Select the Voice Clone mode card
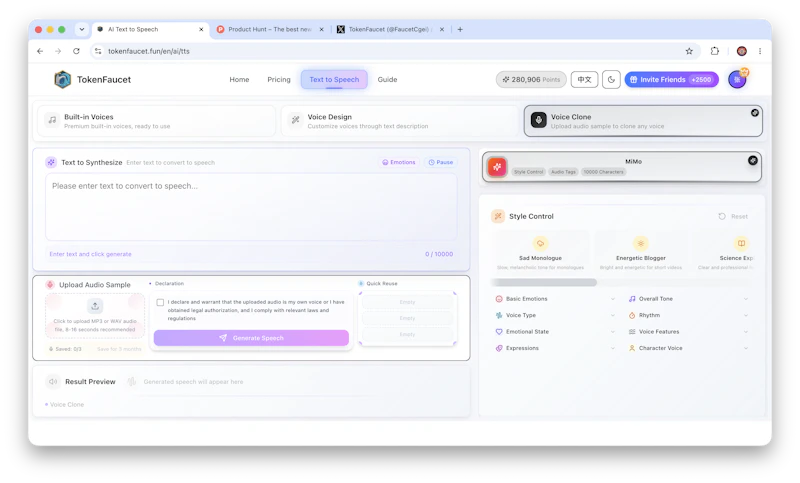 [x=643, y=121]
